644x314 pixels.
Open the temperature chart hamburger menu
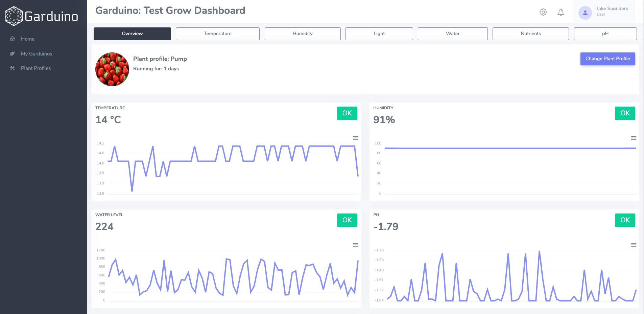click(x=355, y=138)
